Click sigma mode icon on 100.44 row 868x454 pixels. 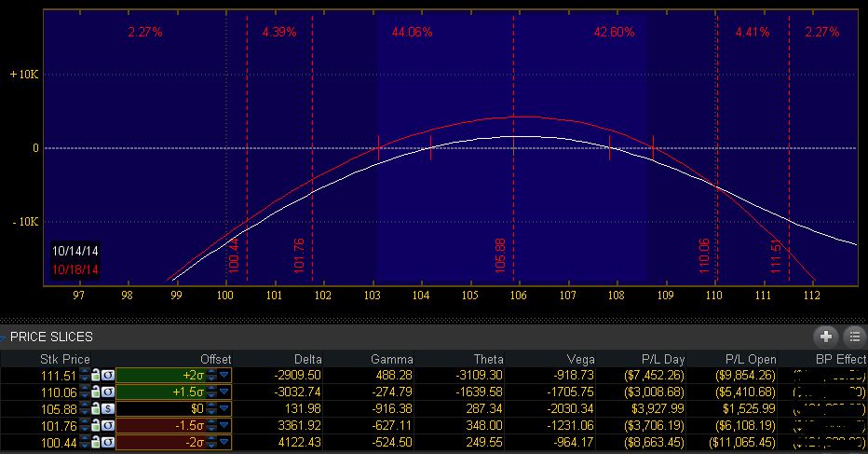[107, 442]
